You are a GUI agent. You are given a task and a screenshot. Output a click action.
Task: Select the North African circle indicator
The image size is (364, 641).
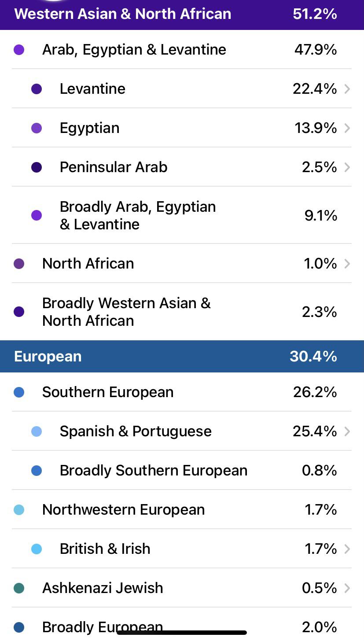(x=19, y=263)
